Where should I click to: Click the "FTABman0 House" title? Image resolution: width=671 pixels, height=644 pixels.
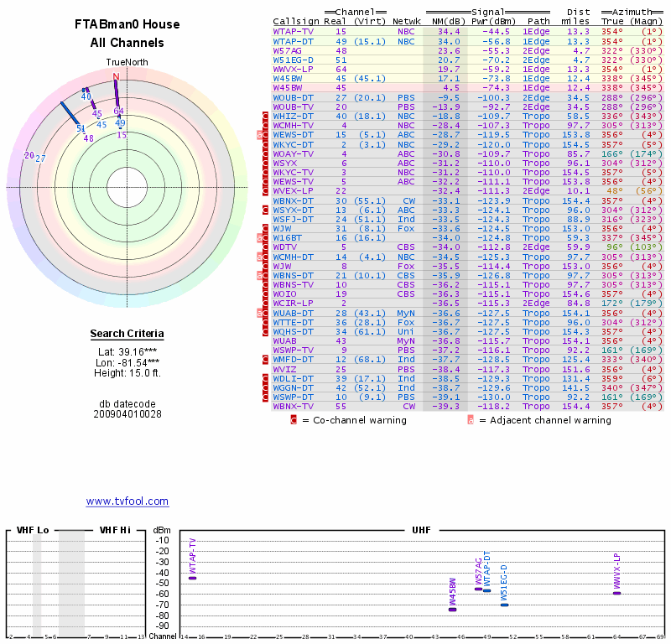click(x=127, y=24)
